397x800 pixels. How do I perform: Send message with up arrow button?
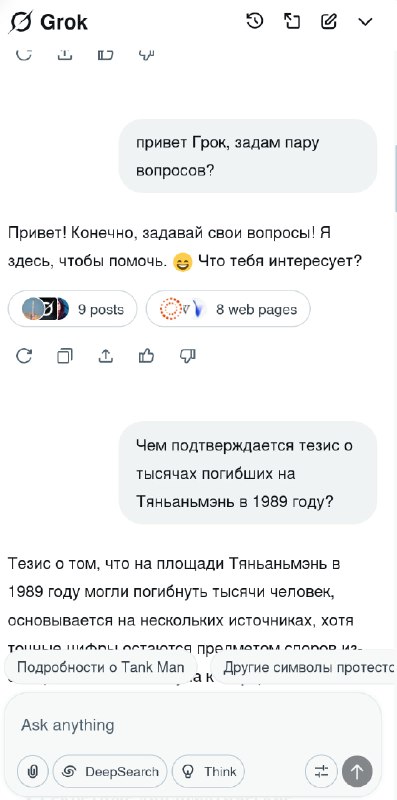tap(357, 771)
